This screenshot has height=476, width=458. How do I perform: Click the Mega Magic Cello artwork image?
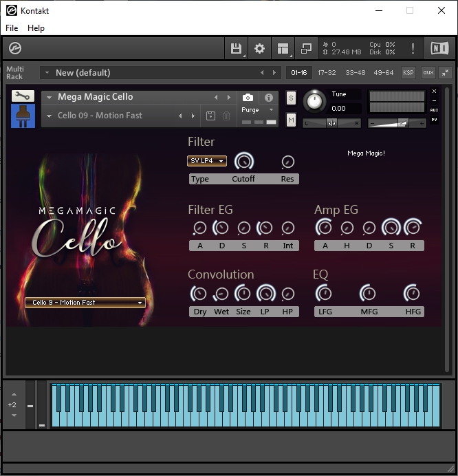[85, 240]
